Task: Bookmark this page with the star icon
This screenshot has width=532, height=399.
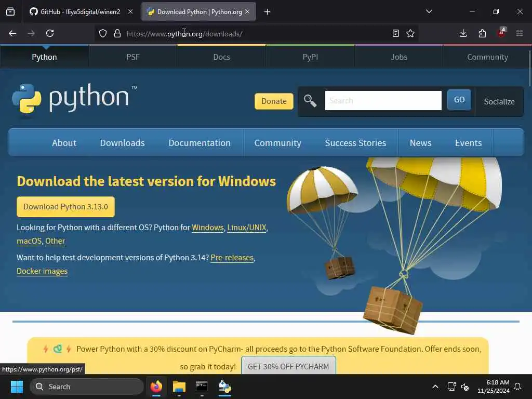Action: pos(410,33)
